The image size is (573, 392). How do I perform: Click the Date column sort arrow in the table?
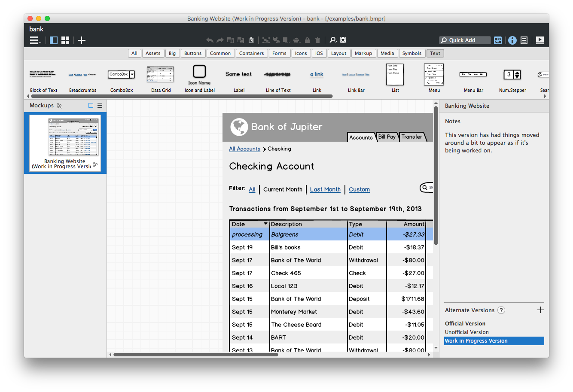(265, 224)
